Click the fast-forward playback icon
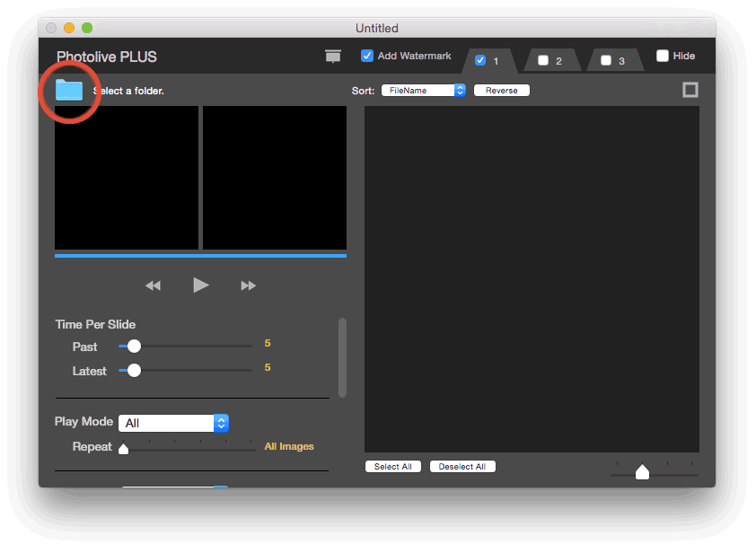756x553 pixels. pyautogui.click(x=249, y=285)
